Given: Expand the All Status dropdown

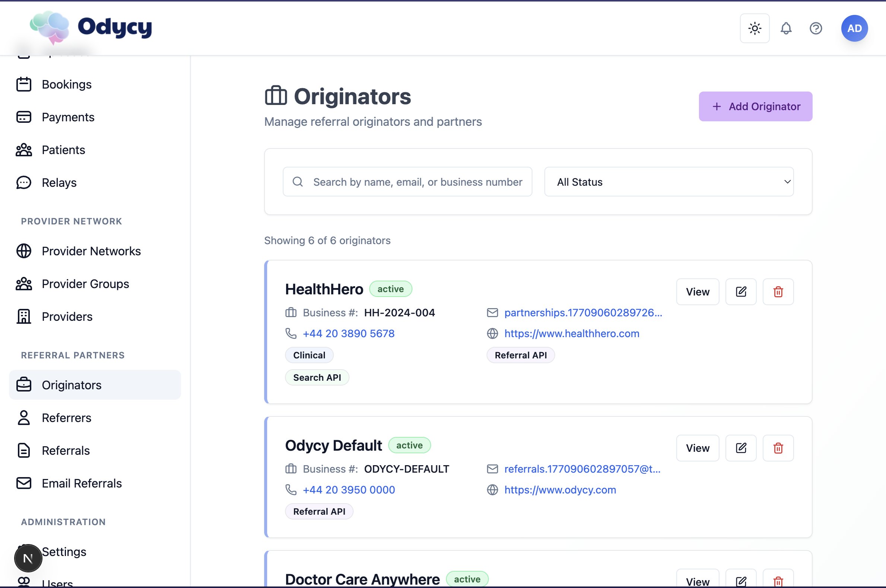Looking at the screenshot, I should pos(669,182).
